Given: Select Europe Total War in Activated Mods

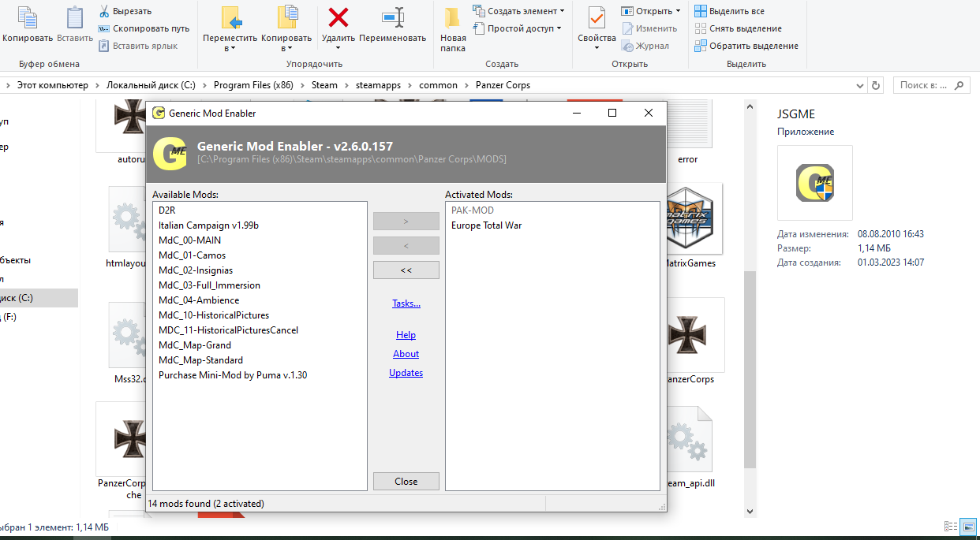Looking at the screenshot, I should (x=486, y=225).
